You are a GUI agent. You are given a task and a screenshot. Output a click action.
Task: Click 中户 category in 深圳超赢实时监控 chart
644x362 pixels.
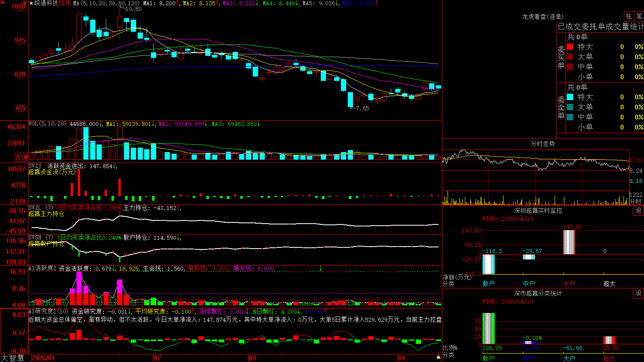pyautogui.click(x=529, y=284)
